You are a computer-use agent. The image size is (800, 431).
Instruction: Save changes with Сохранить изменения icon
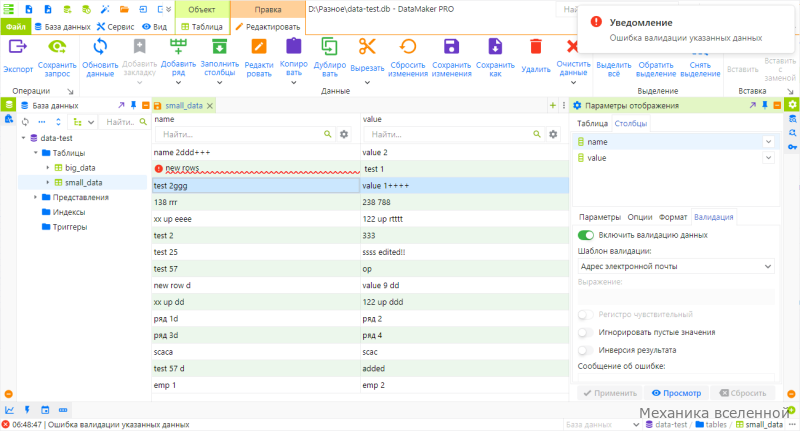click(452, 47)
